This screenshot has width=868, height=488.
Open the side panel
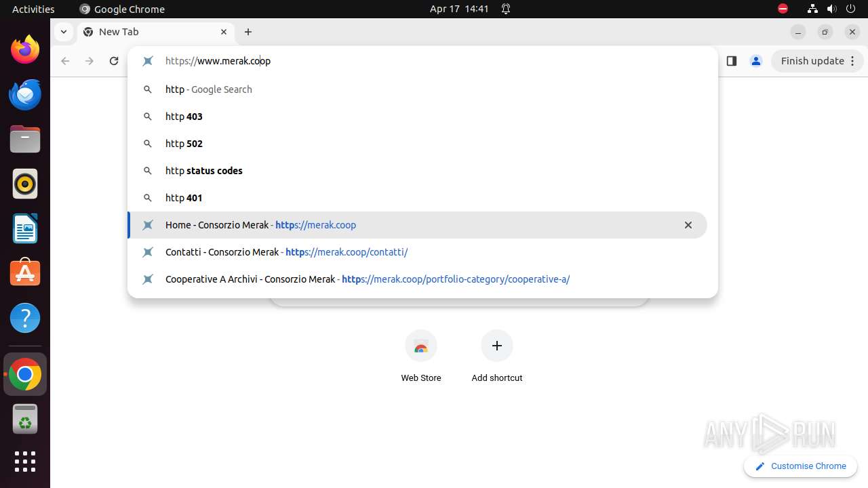(x=731, y=61)
